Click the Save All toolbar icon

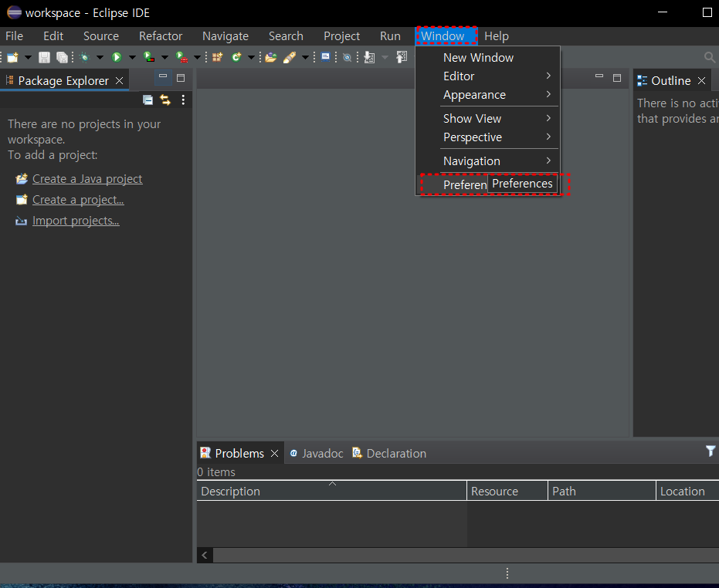tap(62, 57)
